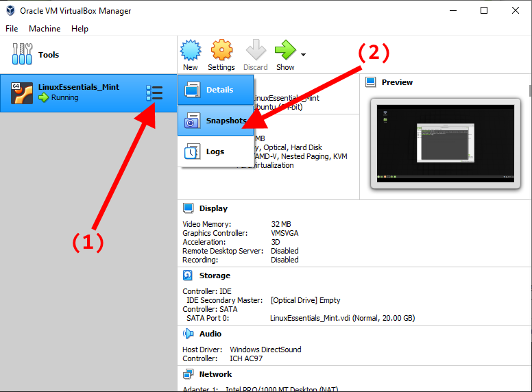Click the Storage section header
Screen dimensions: 532x392
pyautogui.click(x=215, y=275)
